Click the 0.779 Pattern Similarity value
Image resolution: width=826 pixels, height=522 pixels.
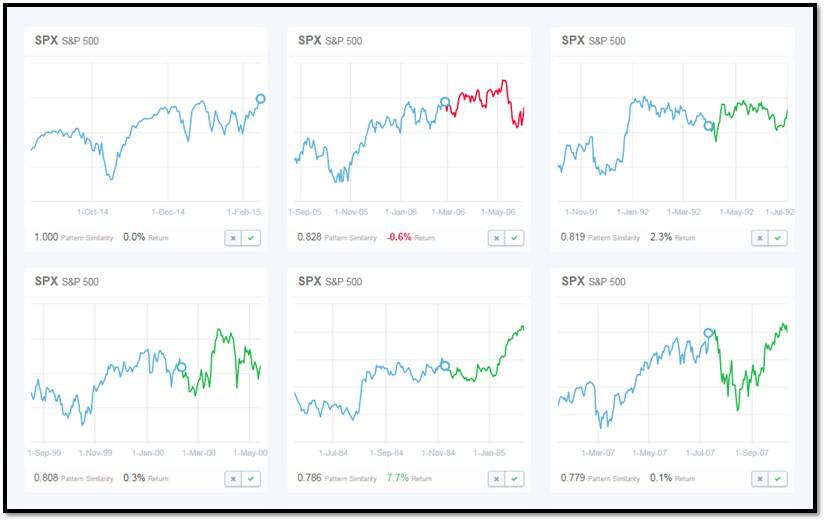coord(574,478)
